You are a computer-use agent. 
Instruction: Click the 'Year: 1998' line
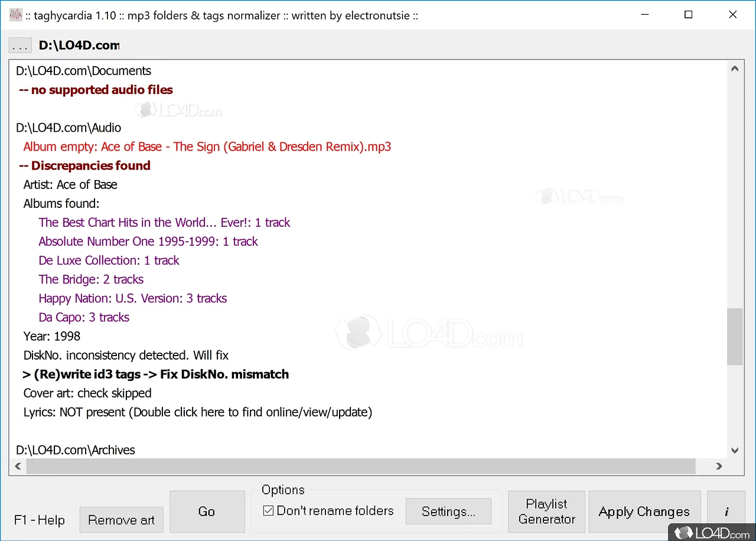coord(52,336)
